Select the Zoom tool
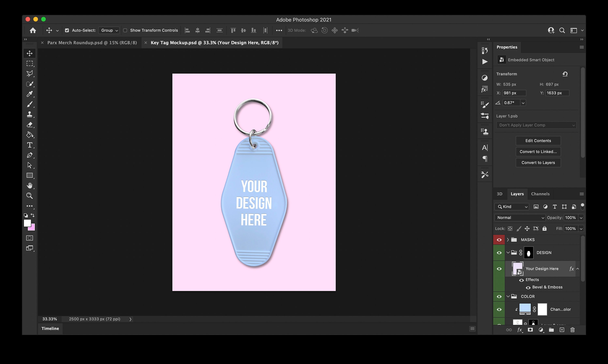The image size is (608, 364). coord(29,196)
